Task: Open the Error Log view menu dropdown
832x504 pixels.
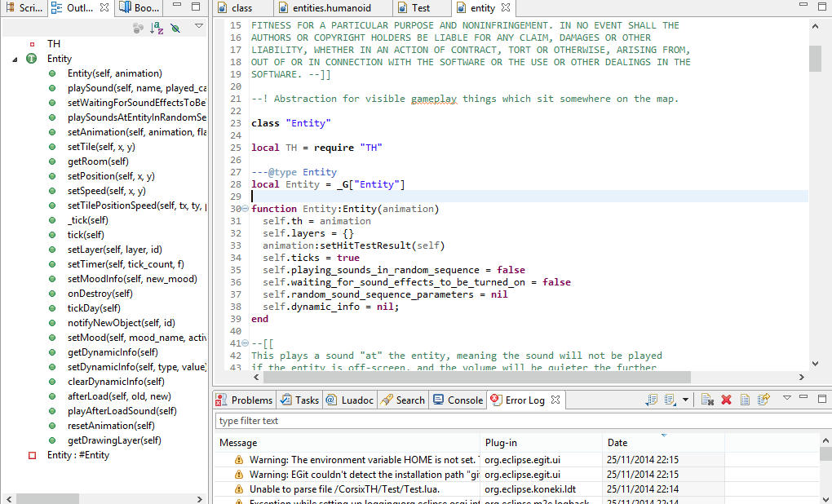Action: (786, 399)
